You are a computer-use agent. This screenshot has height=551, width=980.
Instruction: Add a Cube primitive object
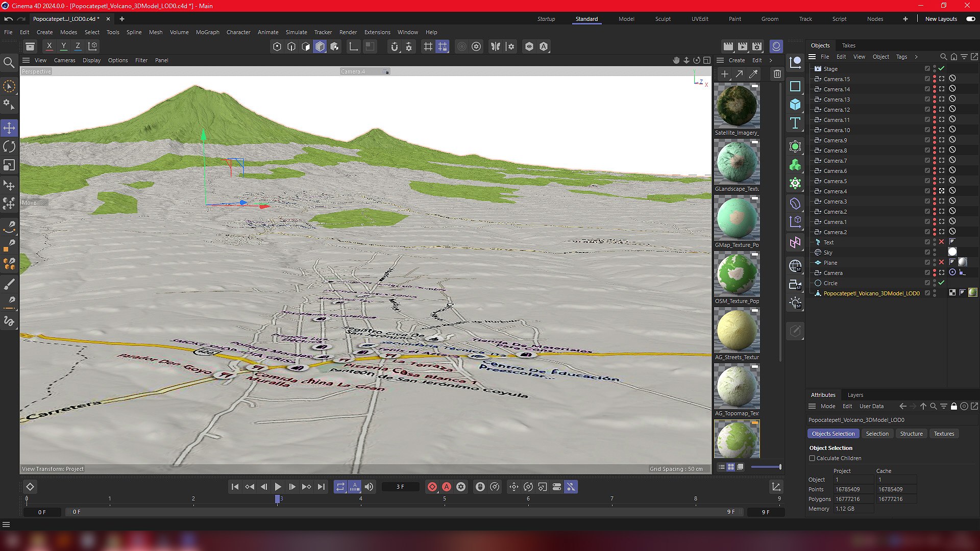click(x=795, y=105)
